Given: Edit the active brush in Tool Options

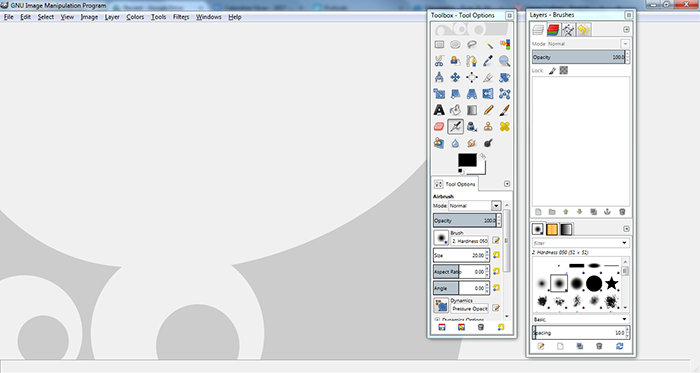Looking at the screenshot, I should (x=496, y=240).
